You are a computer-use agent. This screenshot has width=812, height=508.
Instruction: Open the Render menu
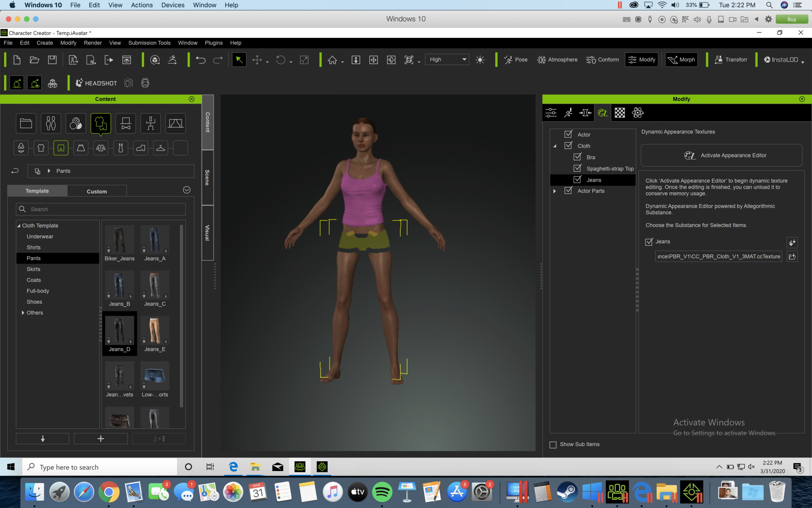93,43
